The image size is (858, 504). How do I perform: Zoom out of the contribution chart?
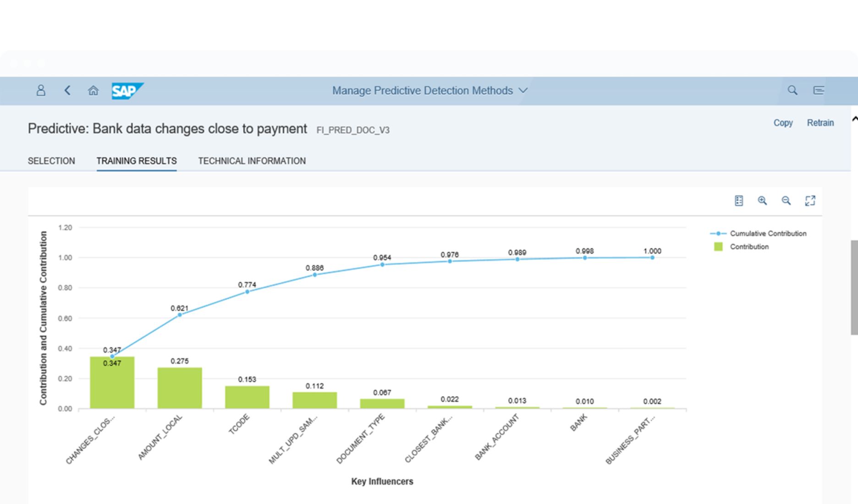click(786, 201)
